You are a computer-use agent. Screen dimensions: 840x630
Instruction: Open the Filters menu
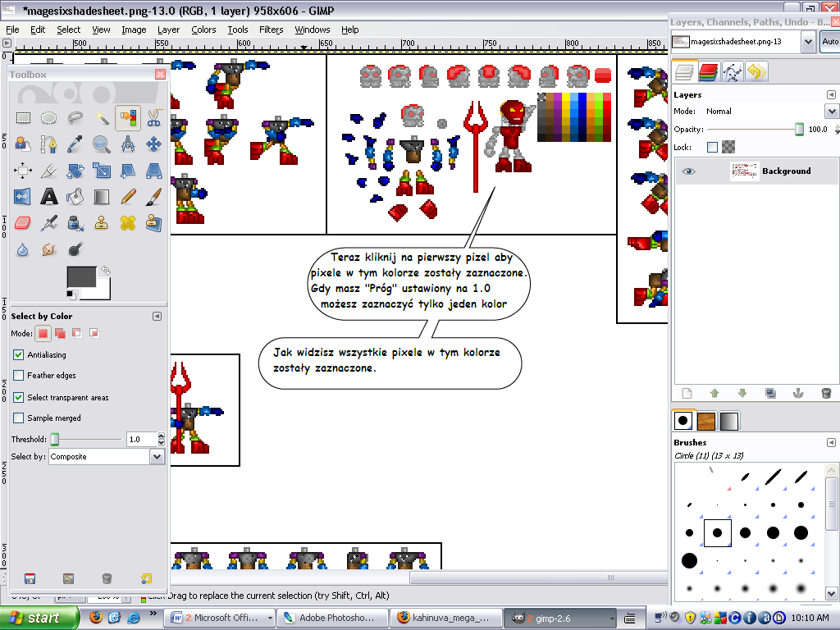click(x=271, y=30)
